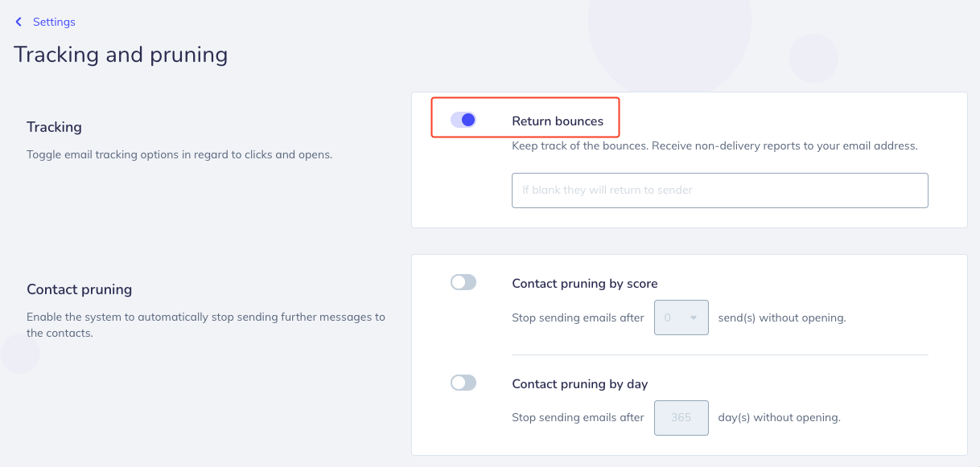Select the Tracking section heading

point(55,127)
